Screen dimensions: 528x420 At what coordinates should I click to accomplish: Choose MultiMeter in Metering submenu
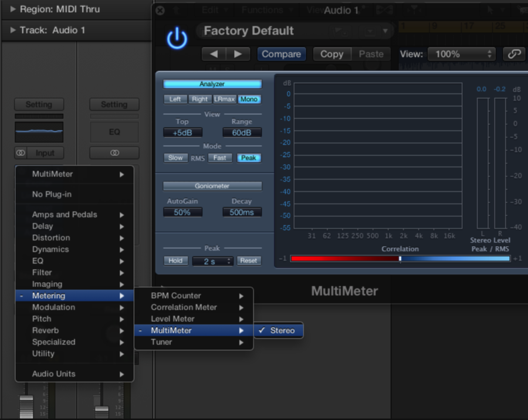[194, 330]
